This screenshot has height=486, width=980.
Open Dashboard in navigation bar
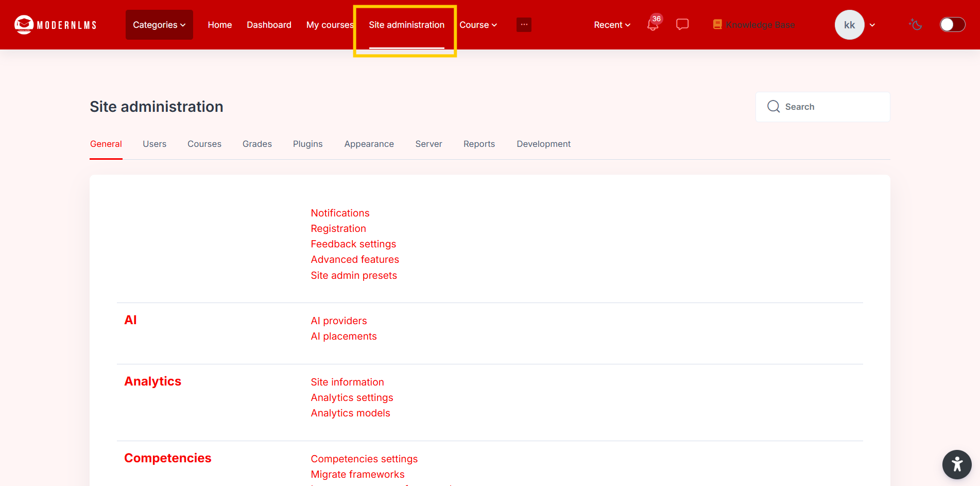pos(269,25)
